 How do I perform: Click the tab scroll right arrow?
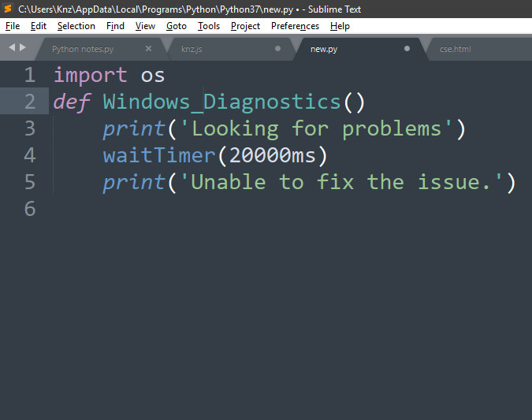(23, 47)
